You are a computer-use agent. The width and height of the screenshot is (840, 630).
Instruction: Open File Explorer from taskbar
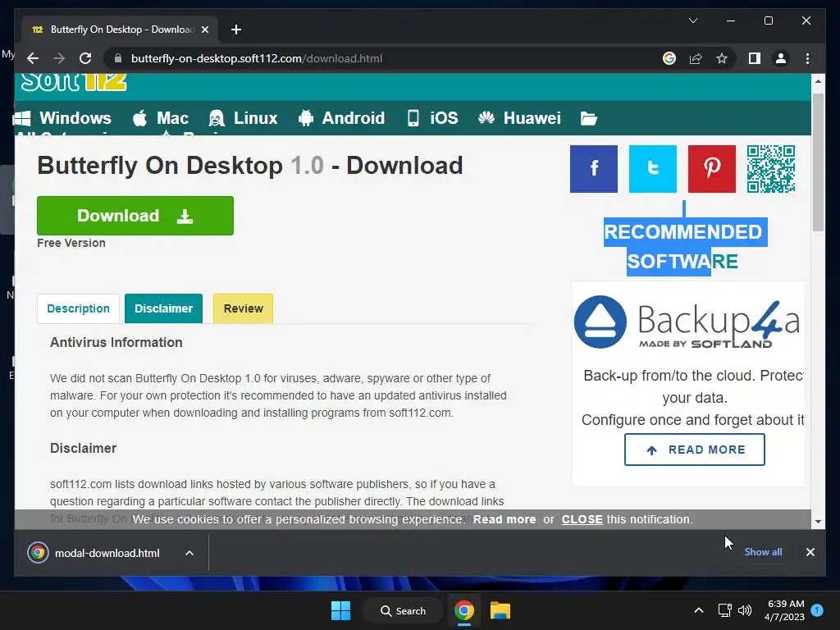500,610
